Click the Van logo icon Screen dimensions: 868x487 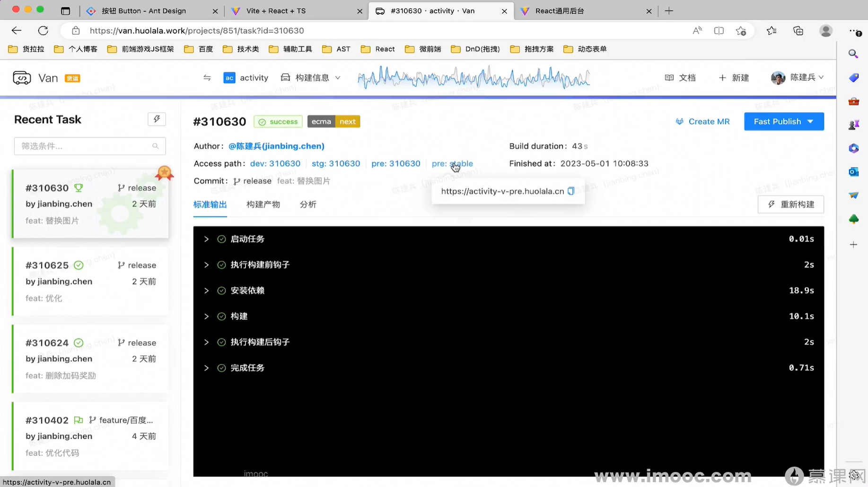(22, 78)
